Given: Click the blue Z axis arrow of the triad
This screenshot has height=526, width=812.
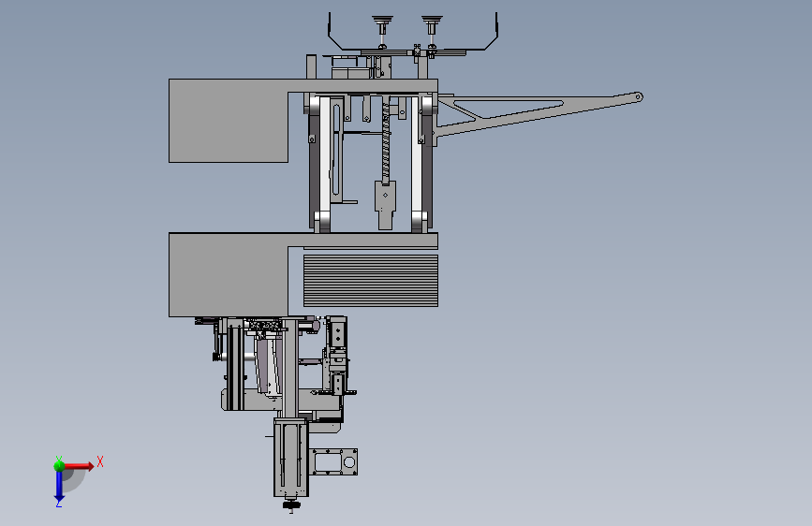Looking at the screenshot, I should [59, 488].
